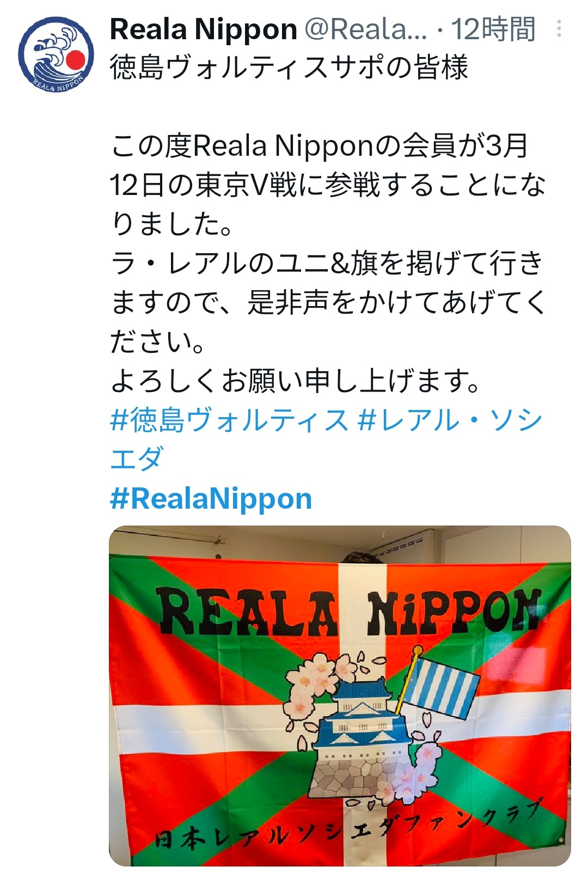The height and width of the screenshot is (879, 588).
Task: Open the #レアル・ソシエダ hashtag
Action: (x=327, y=439)
